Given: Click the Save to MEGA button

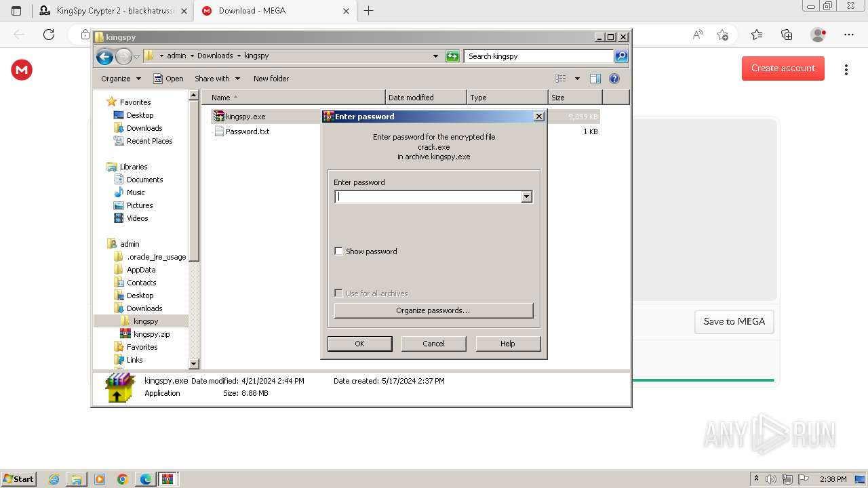Looking at the screenshot, I should pyautogui.click(x=734, y=322).
